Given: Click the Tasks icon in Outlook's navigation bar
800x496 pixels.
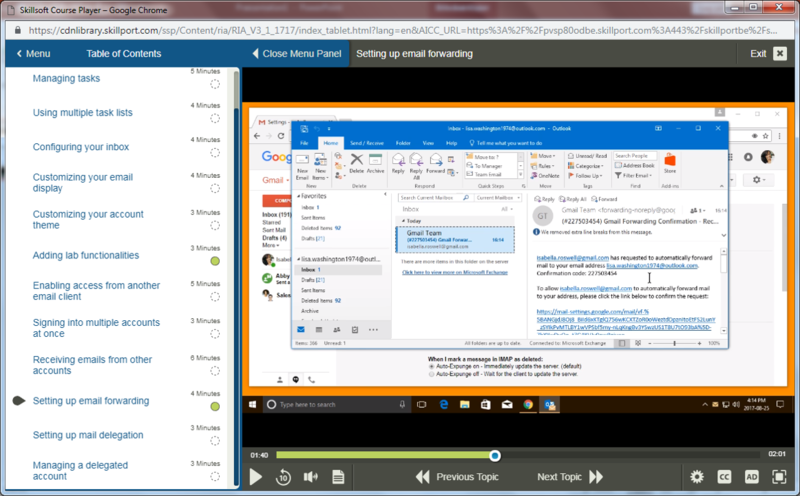Looking at the screenshot, I should pyautogui.click(x=355, y=330).
